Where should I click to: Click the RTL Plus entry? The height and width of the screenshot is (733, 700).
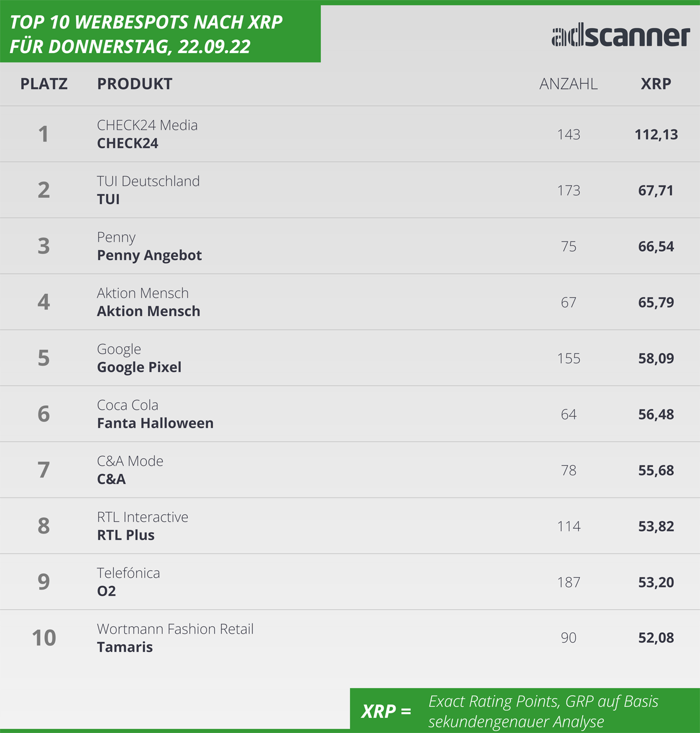pyautogui.click(x=126, y=535)
